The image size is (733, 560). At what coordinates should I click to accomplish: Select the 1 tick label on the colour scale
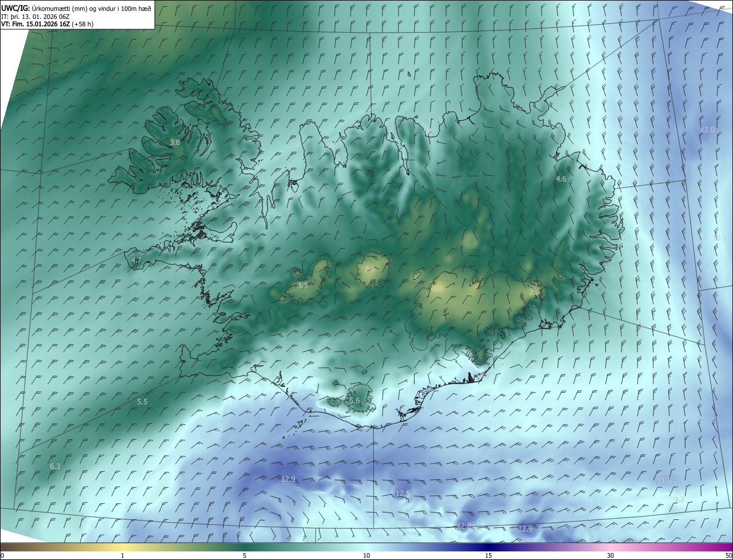(x=123, y=556)
